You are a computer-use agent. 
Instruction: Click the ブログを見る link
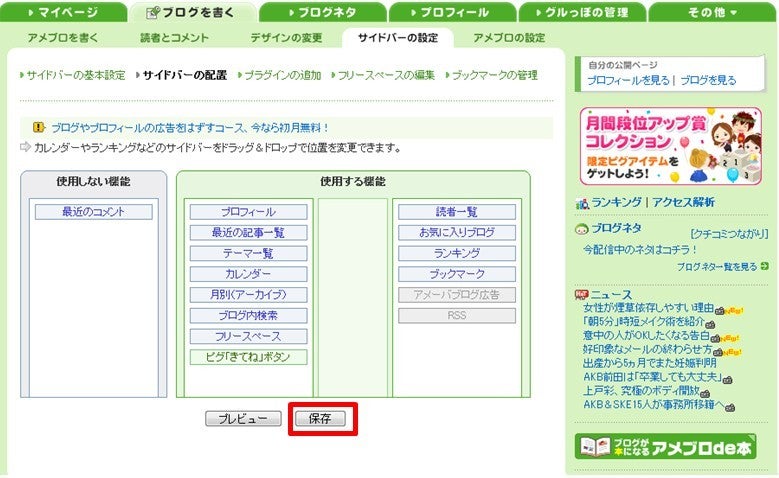708,80
